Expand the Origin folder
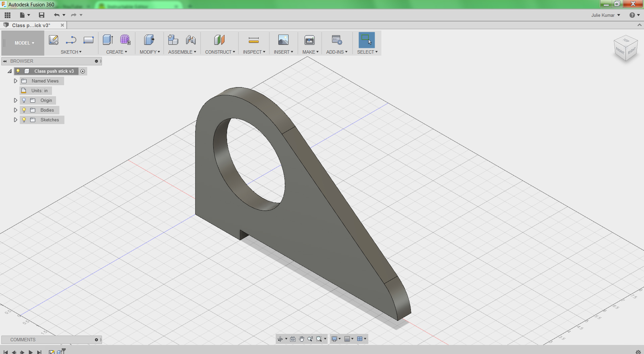 pos(15,100)
